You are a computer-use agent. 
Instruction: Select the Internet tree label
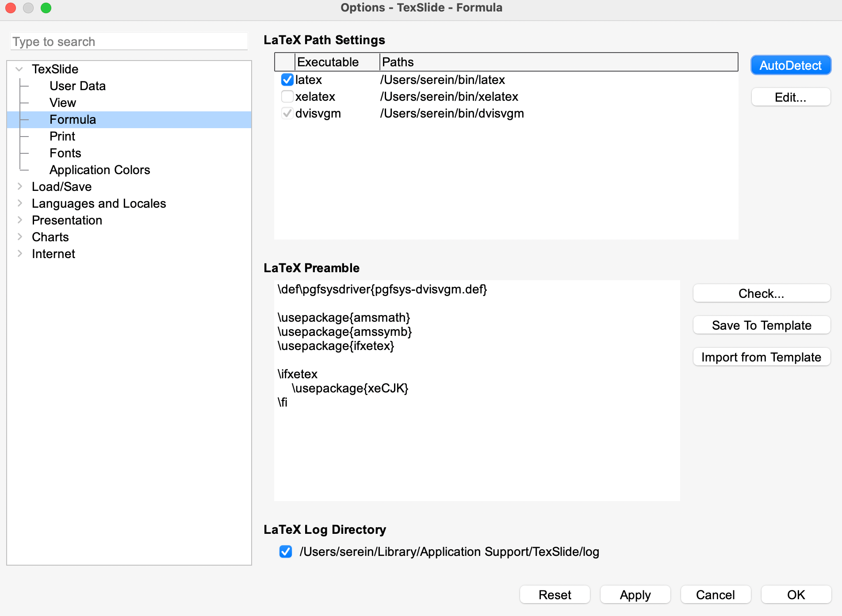coord(54,254)
